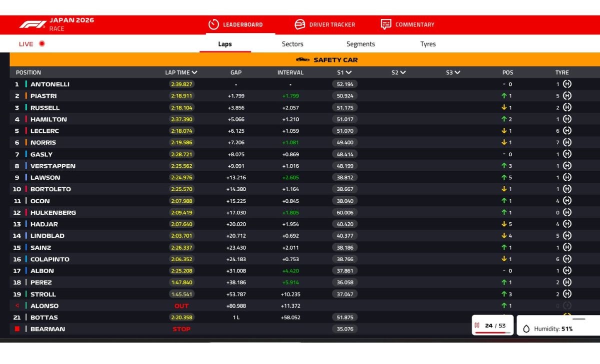Open the S1 column dropdown

pos(348,72)
